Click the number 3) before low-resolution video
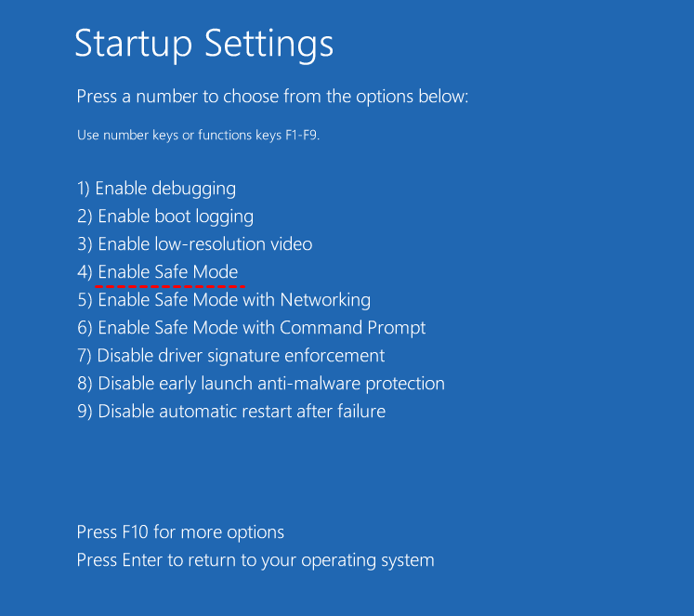The height and width of the screenshot is (616, 694). coord(85,244)
